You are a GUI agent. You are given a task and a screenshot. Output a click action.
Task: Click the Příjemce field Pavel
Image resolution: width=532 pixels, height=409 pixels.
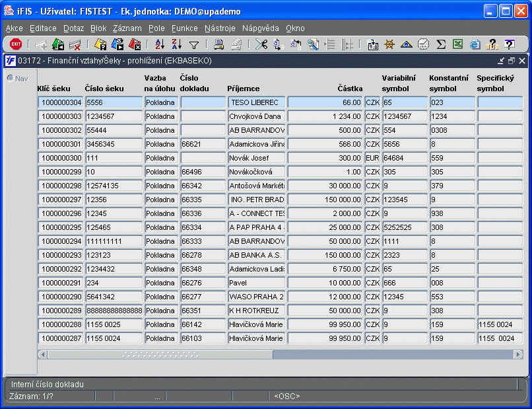click(x=257, y=283)
